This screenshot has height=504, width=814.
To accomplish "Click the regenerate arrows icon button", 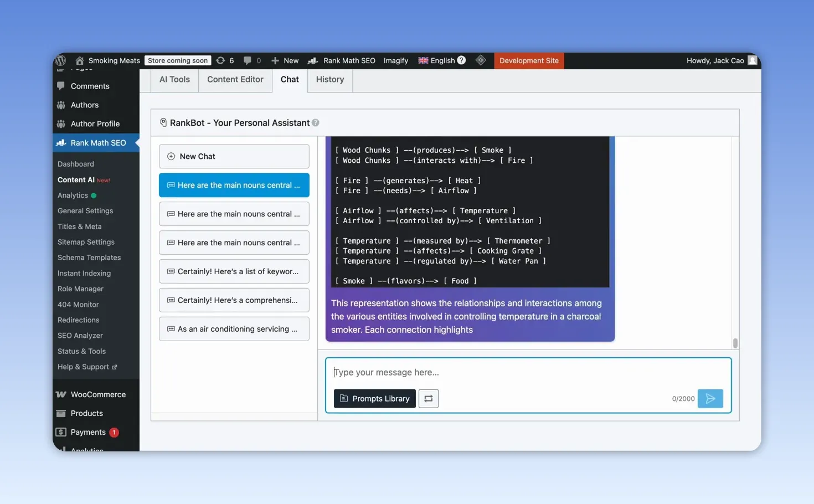I will coord(429,398).
